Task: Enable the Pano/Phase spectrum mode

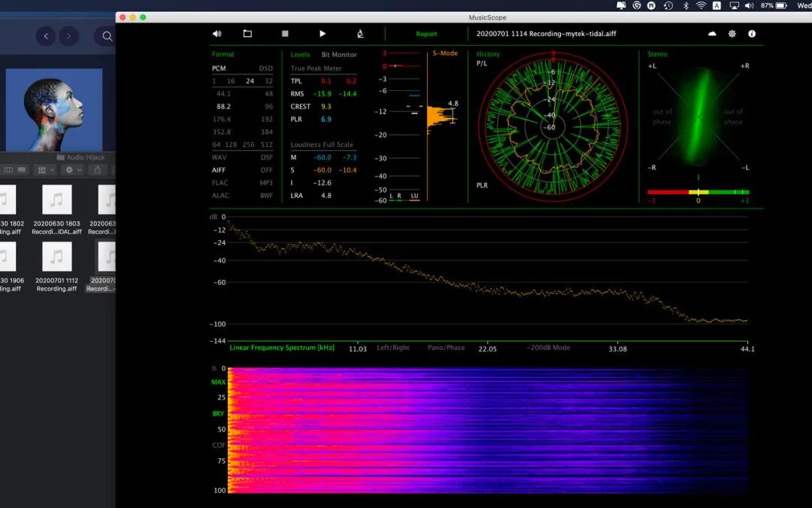Action: pyautogui.click(x=446, y=348)
